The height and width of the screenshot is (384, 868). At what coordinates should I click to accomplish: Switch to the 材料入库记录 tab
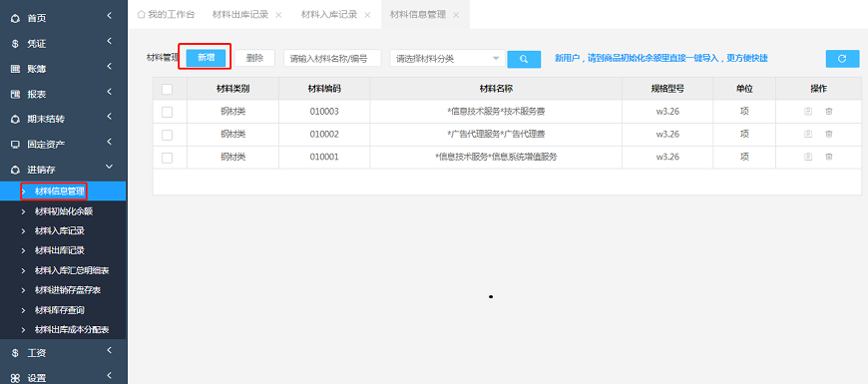(x=329, y=14)
